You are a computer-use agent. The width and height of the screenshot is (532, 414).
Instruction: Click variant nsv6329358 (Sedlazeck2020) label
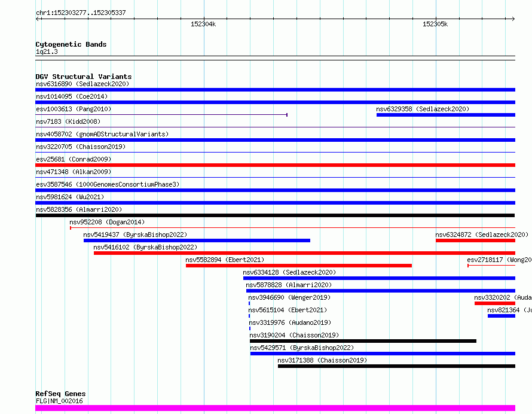[x=423, y=109]
